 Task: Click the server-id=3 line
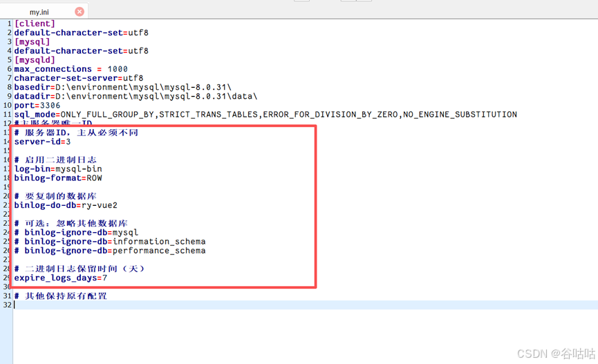(42, 142)
